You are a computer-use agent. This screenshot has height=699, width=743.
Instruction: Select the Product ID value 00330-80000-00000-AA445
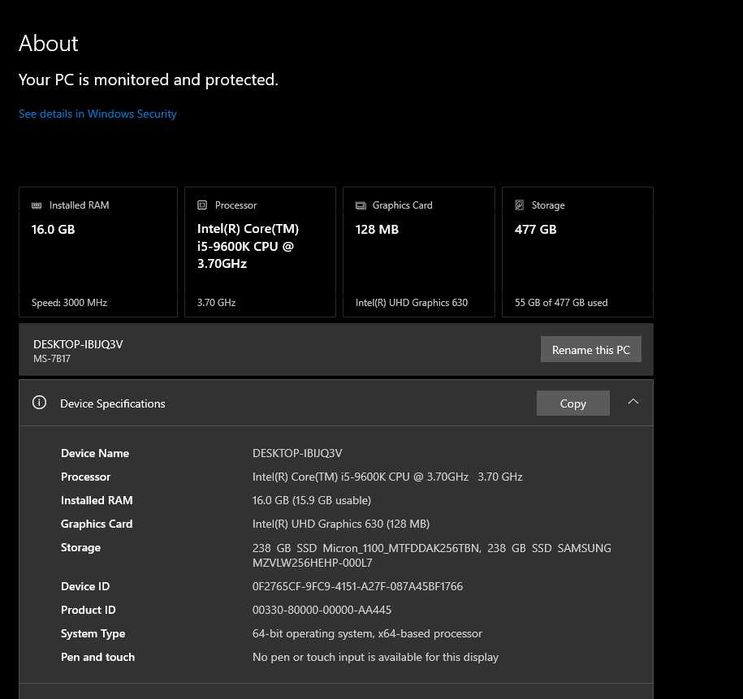[x=322, y=610]
